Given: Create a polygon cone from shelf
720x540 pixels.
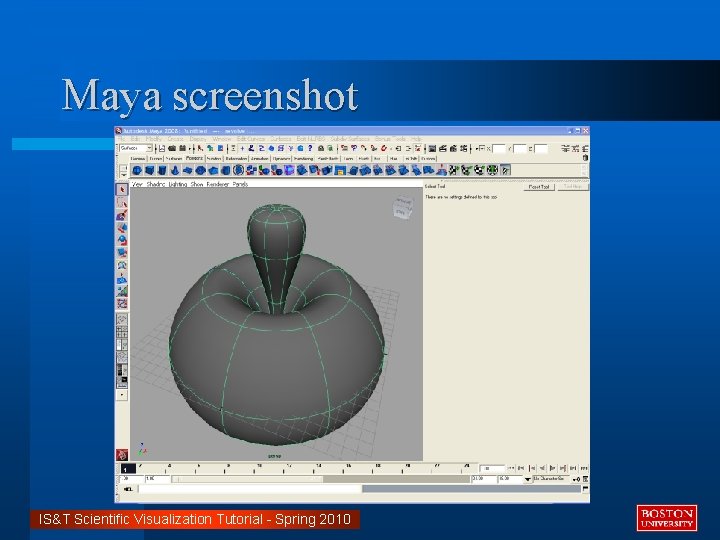Looking at the screenshot, I should [174, 170].
